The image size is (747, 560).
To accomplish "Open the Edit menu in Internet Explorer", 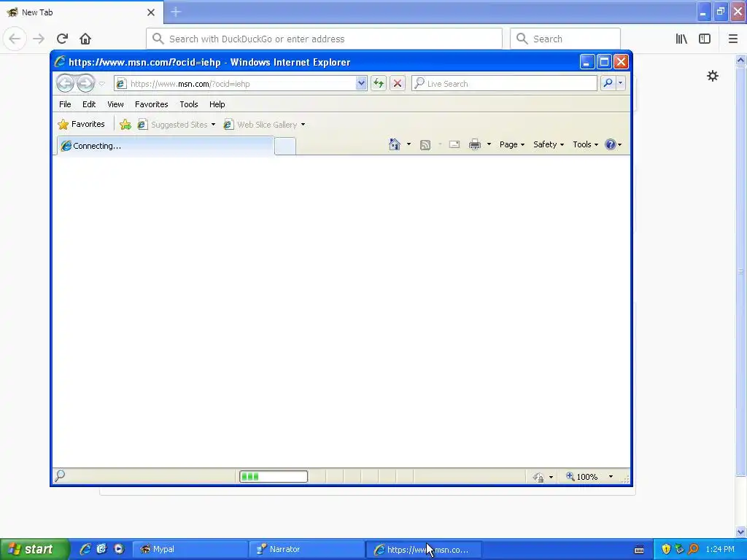I will click(89, 104).
